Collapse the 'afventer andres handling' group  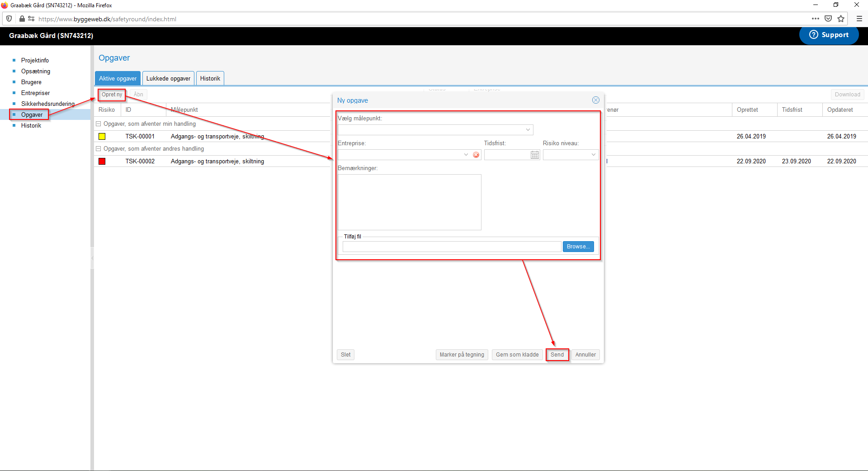coord(99,148)
